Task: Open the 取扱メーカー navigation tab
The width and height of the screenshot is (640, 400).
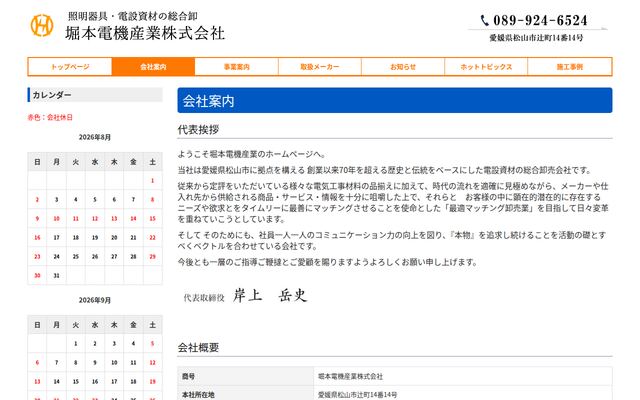Action: pos(320,67)
